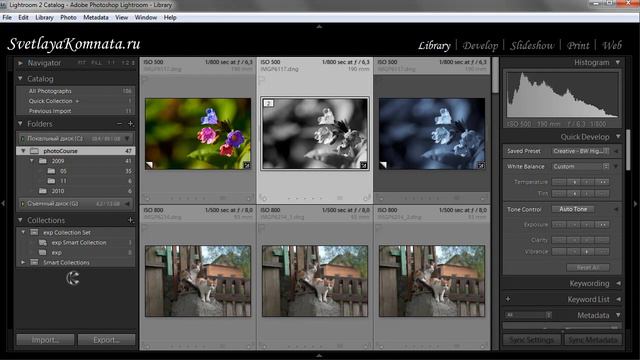Click the exp Collection Set icon

click(x=34, y=232)
